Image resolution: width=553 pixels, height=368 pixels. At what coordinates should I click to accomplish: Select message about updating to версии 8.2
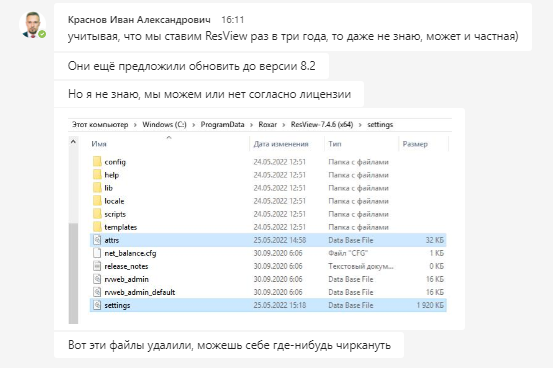coord(191,66)
